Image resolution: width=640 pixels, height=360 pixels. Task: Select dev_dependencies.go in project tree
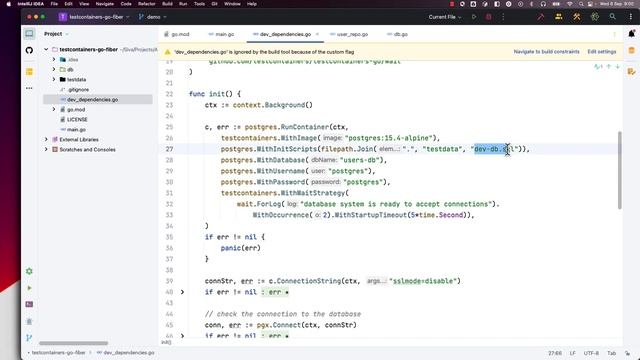tap(98, 100)
